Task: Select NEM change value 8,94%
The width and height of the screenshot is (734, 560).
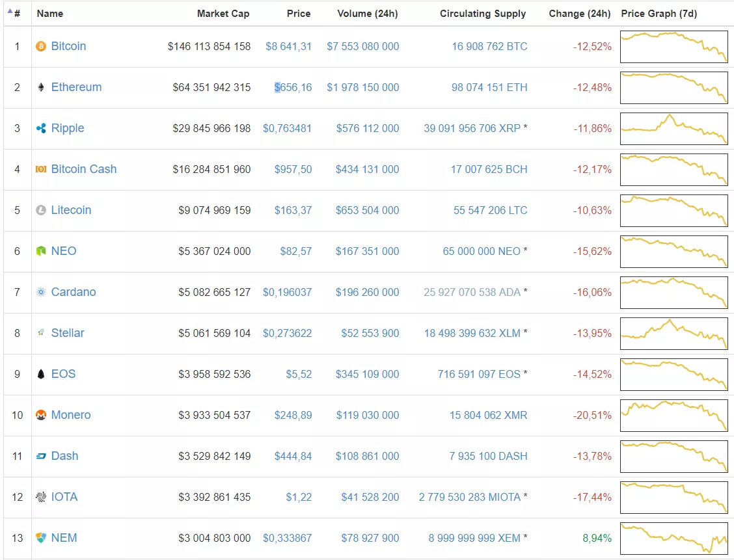Action: click(x=597, y=538)
